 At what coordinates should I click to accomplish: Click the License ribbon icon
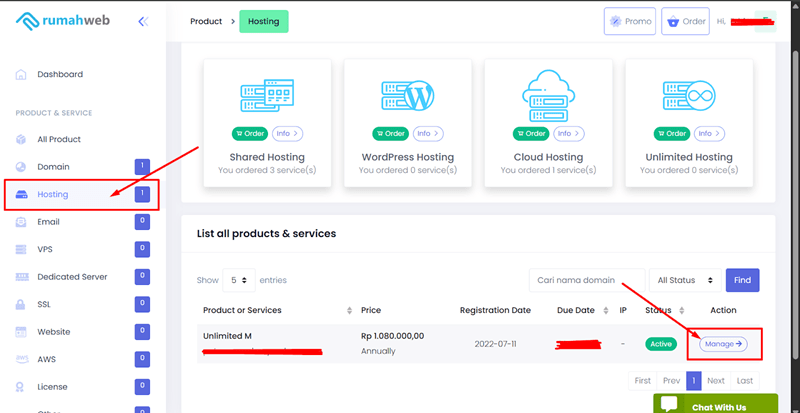pos(21,387)
